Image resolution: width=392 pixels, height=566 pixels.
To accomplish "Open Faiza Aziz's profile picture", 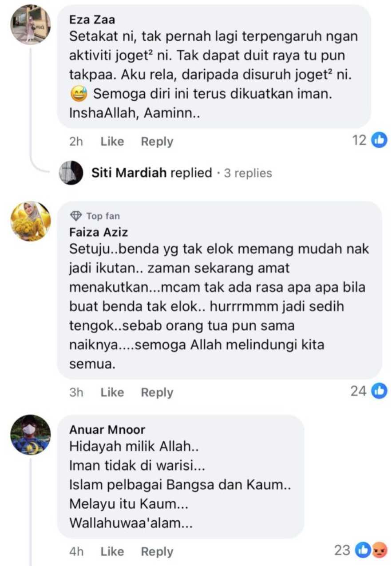I will tap(31, 221).
